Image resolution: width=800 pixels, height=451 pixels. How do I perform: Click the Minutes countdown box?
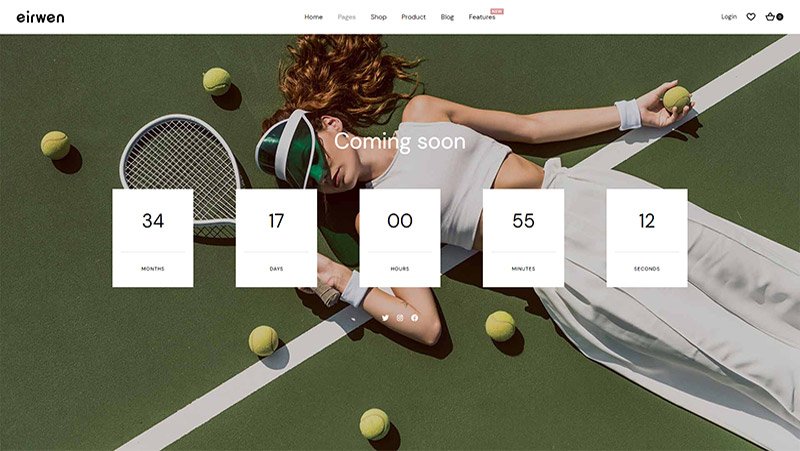coord(523,238)
